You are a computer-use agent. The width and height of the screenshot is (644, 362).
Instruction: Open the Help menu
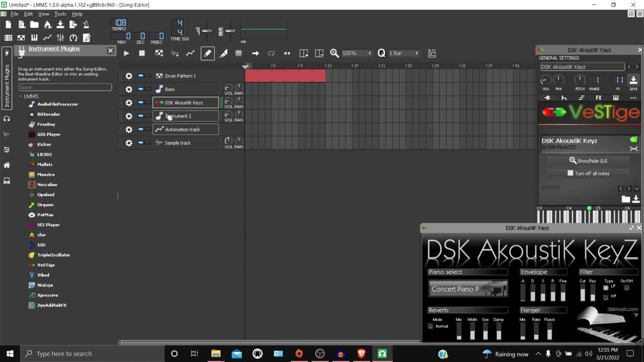77,14
